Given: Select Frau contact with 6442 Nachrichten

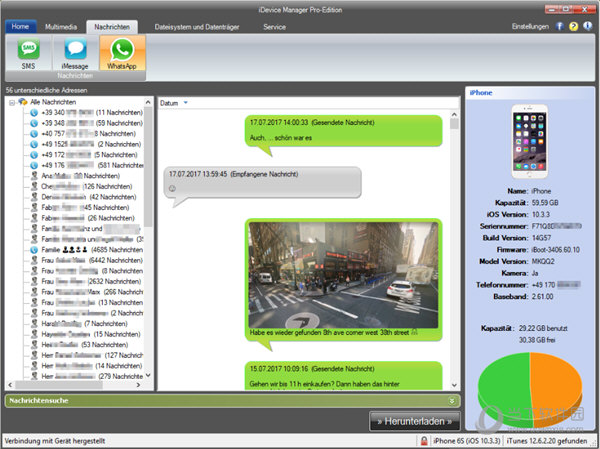Looking at the screenshot, I should pos(92,260).
